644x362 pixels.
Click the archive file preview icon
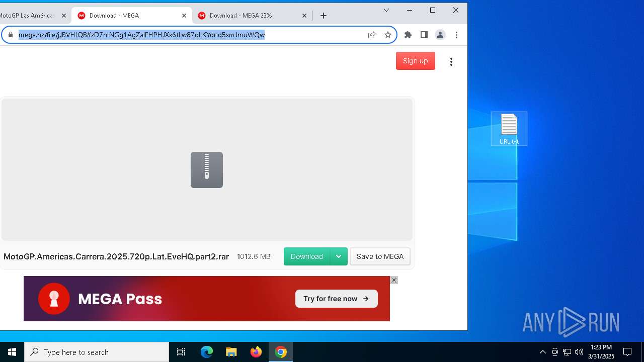(207, 170)
